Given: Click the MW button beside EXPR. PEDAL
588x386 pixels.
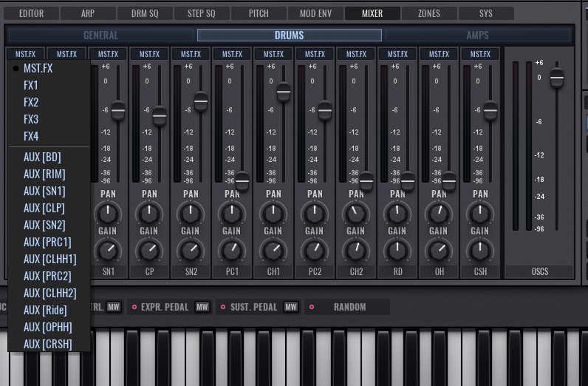Looking at the screenshot, I should pyautogui.click(x=202, y=307).
